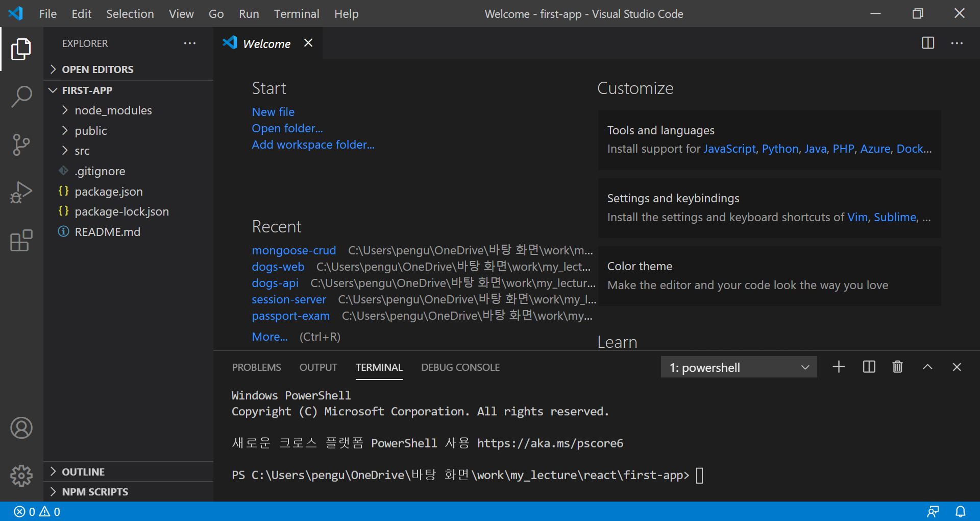Expand the node_modules folder
Image resolution: width=980 pixels, height=521 pixels.
[x=128, y=110]
